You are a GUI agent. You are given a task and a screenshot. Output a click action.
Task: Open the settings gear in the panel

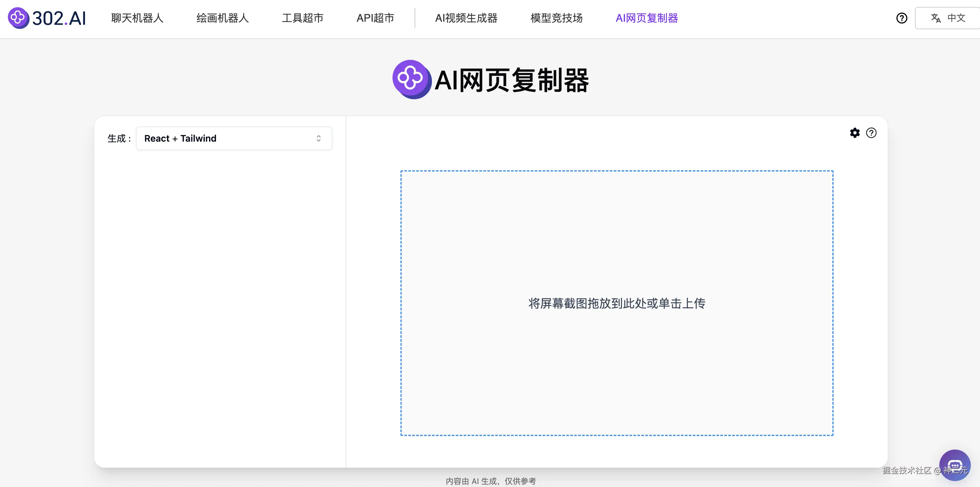pyautogui.click(x=854, y=133)
